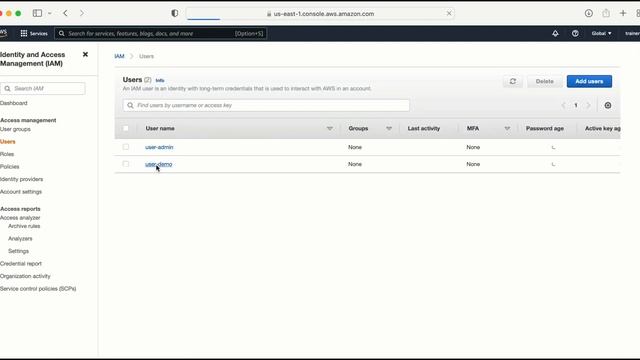Open Archive rules in sidebar
Image resolution: width=640 pixels, height=360 pixels.
(24, 226)
